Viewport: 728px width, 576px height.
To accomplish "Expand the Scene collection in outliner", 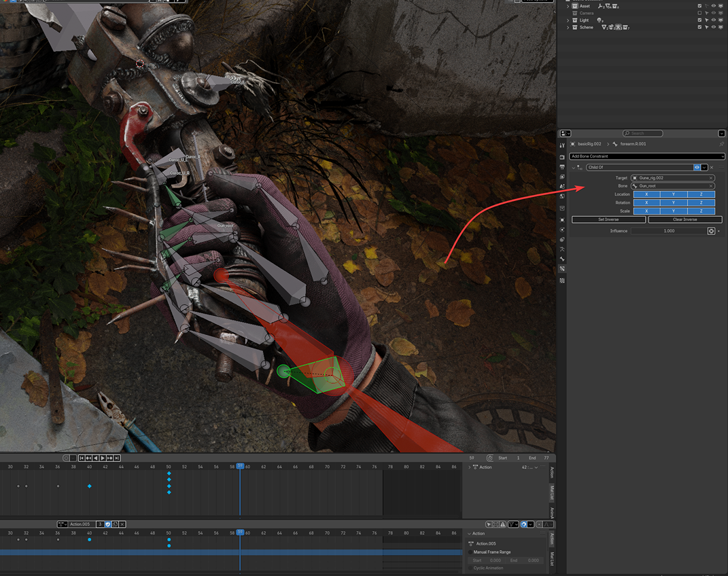I will 568,27.
